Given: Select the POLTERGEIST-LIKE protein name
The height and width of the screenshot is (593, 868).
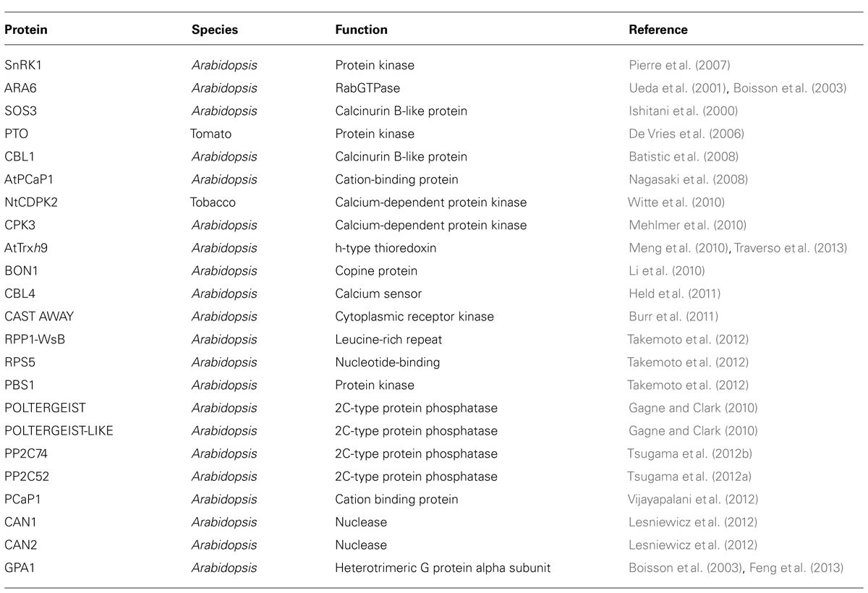Looking at the screenshot, I should [x=59, y=431].
